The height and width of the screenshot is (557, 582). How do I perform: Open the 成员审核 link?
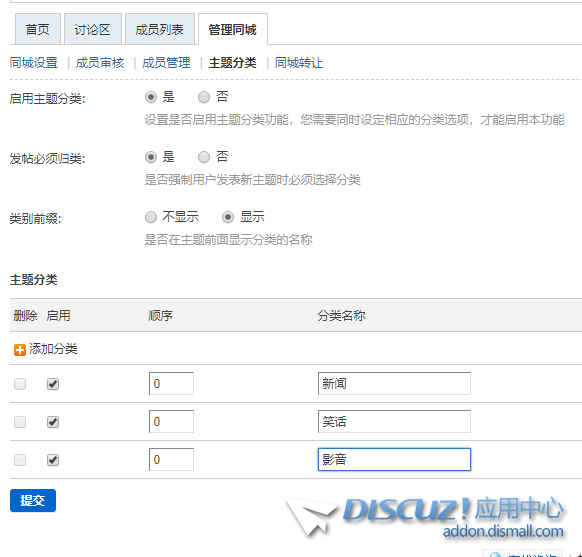click(100, 63)
